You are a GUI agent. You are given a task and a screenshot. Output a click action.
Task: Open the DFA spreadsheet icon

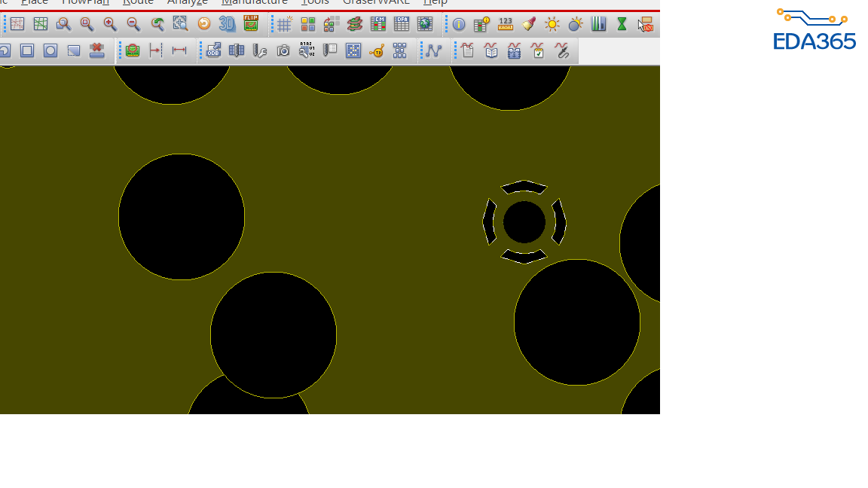[402, 24]
